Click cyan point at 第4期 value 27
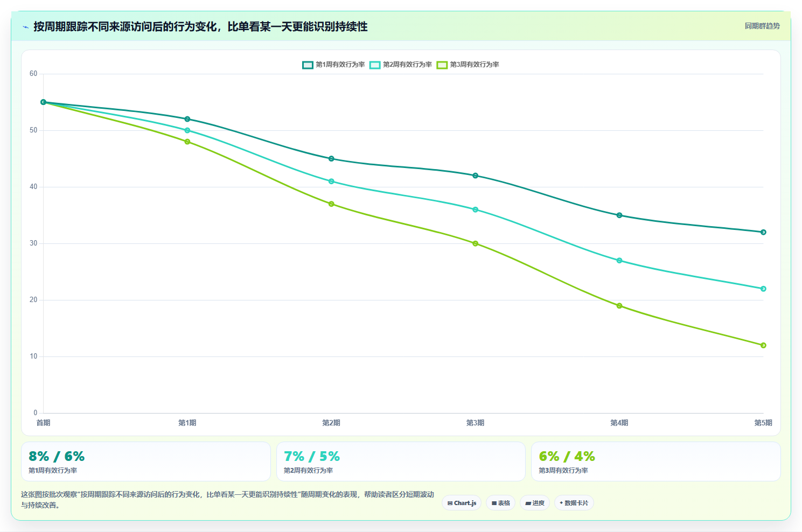 [619, 261]
